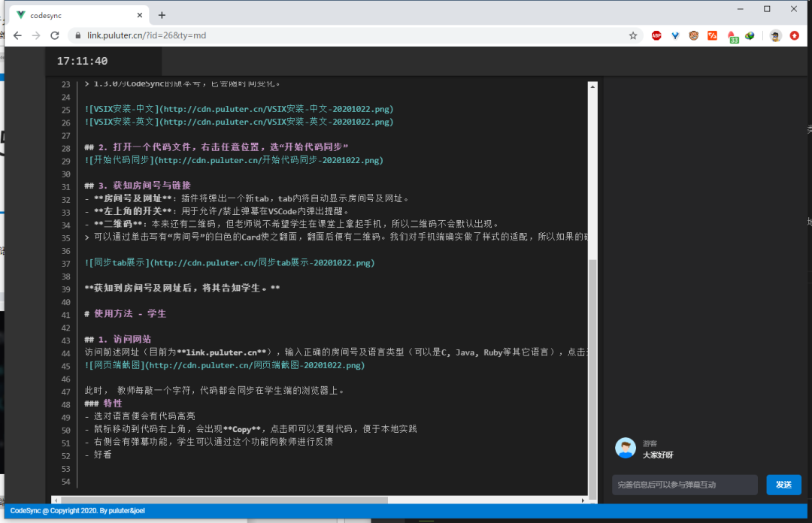The height and width of the screenshot is (523, 812).
Task: Click the line 选对语言便会有代码高亮
Action: click(140, 417)
